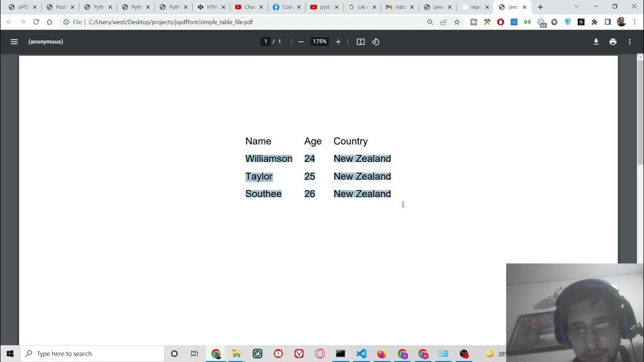
Task: Download the PDF file
Action: 596,42
